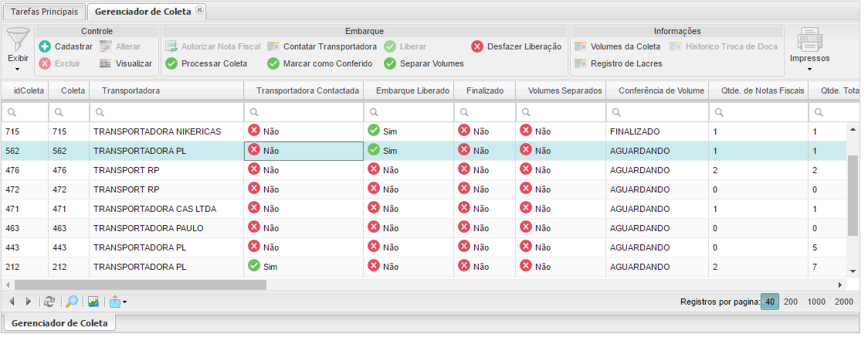Click the Transportadora column filter field

166,113
